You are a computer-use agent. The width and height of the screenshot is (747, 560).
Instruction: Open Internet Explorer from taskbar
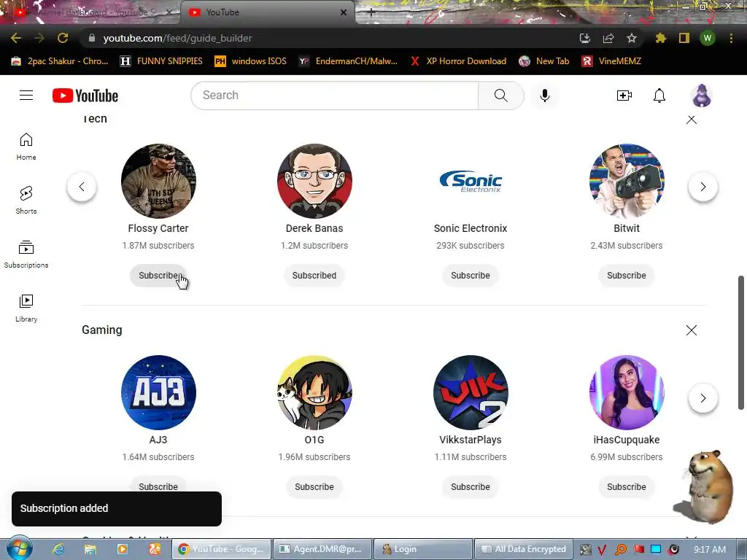point(58,549)
